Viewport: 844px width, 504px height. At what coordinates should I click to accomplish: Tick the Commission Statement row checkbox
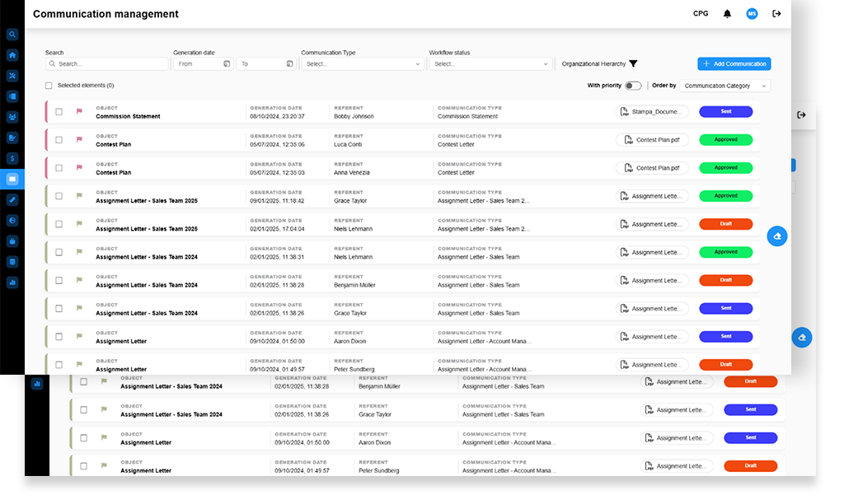[59, 112]
